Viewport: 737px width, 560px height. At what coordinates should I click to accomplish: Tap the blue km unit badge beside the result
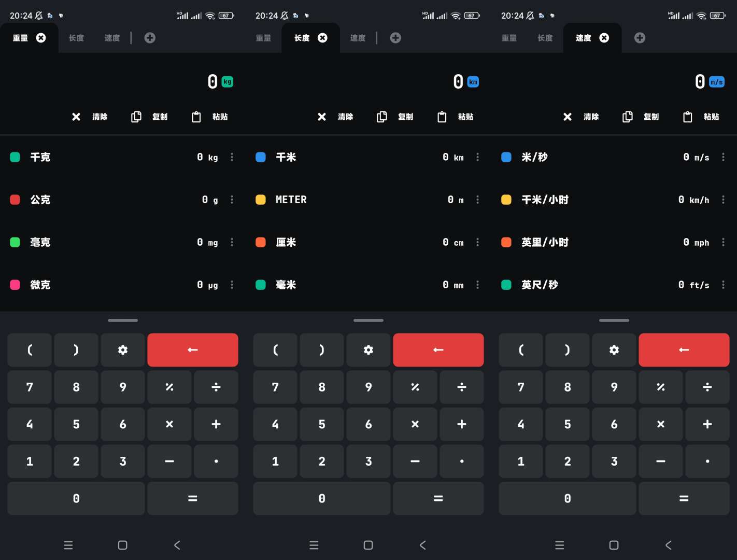[x=473, y=82]
